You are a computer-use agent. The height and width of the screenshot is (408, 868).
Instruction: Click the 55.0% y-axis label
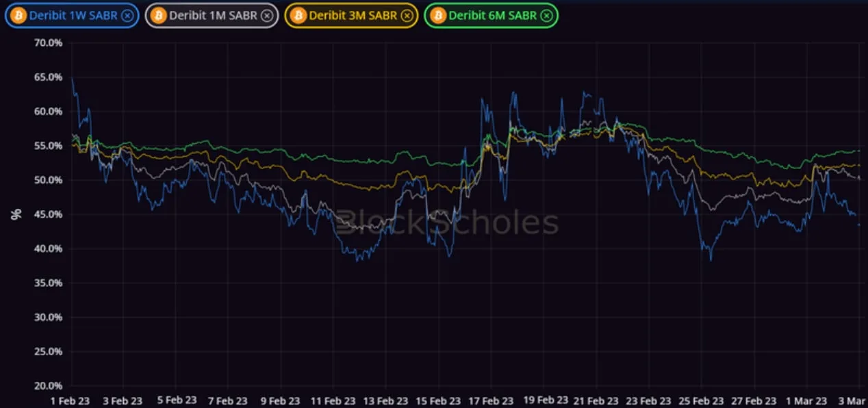click(48, 146)
